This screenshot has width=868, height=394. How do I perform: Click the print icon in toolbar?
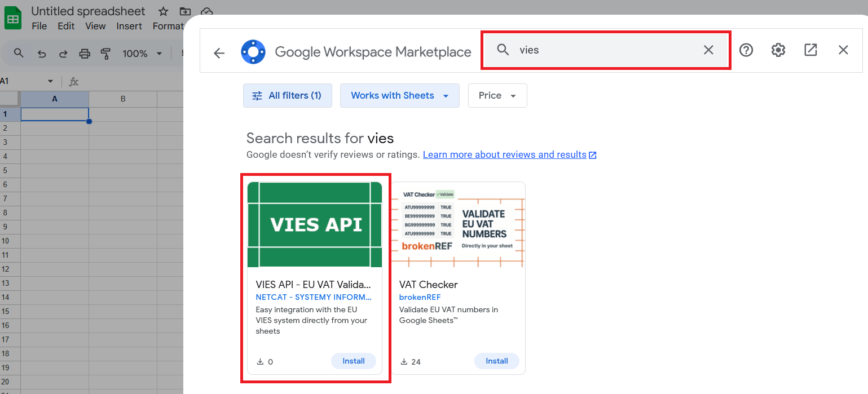click(85, 54)
